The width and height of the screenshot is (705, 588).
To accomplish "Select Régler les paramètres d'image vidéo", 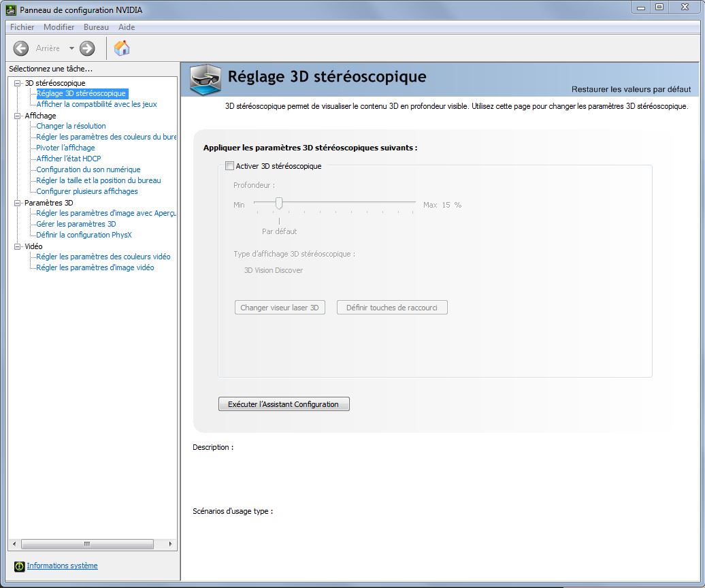I will point(95,267).
